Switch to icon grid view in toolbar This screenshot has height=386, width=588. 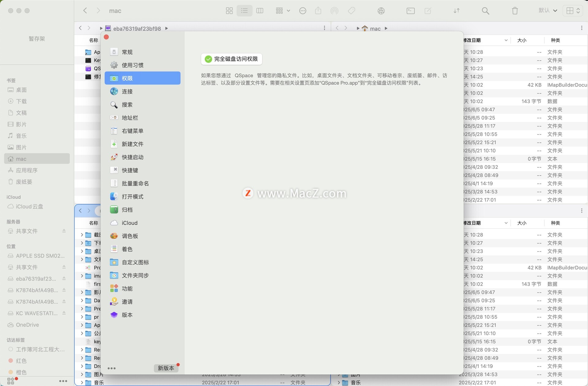click(229, 11)
